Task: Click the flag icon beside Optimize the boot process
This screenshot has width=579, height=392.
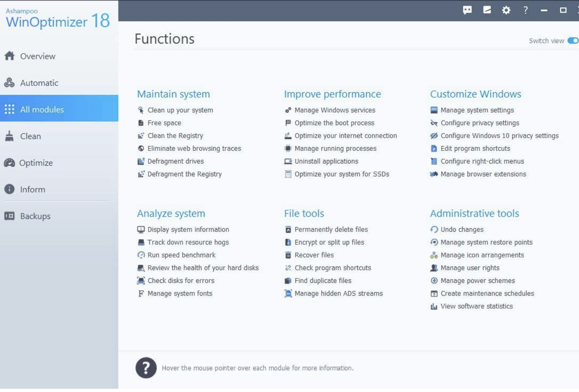Action: click(x=288, y=123)
